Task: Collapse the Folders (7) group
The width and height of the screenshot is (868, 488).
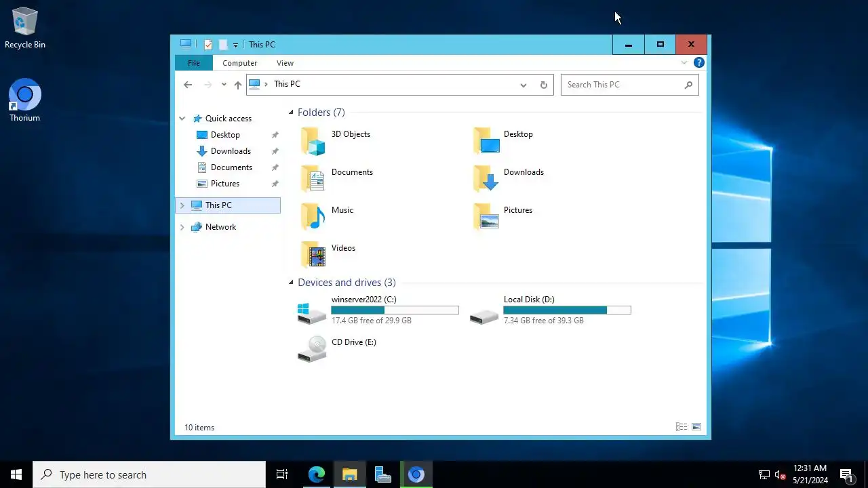Action: coord(291,113)
